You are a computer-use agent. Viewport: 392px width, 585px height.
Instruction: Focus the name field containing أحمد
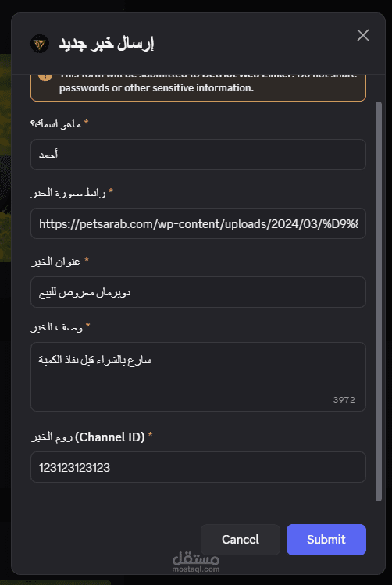pyautogui.click(x=198, y=155)
